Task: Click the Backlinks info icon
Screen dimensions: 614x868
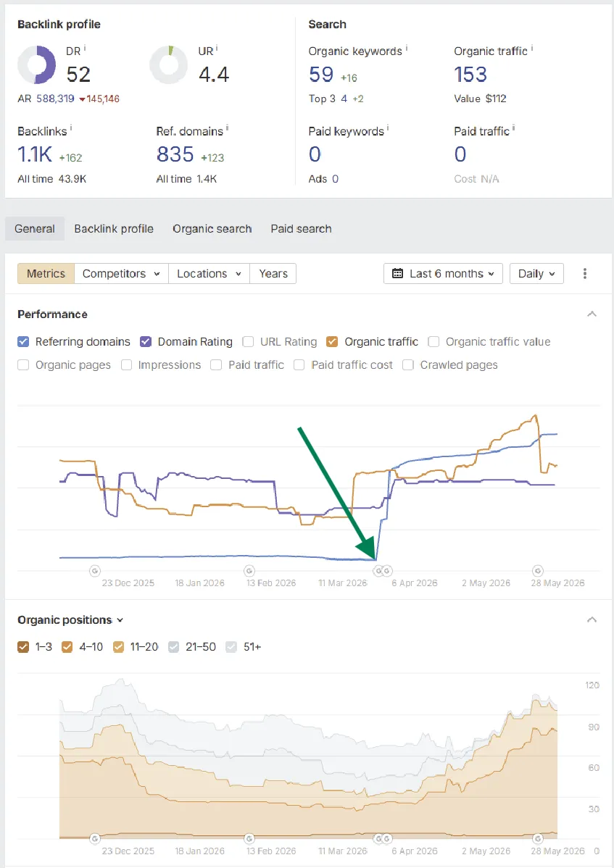Action: click(x=71, y=129)
